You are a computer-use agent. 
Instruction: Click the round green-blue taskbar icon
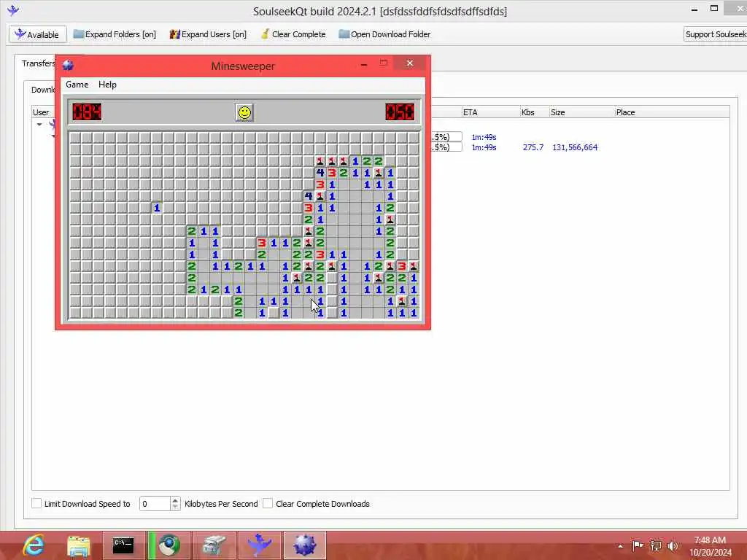coord(169,545)
